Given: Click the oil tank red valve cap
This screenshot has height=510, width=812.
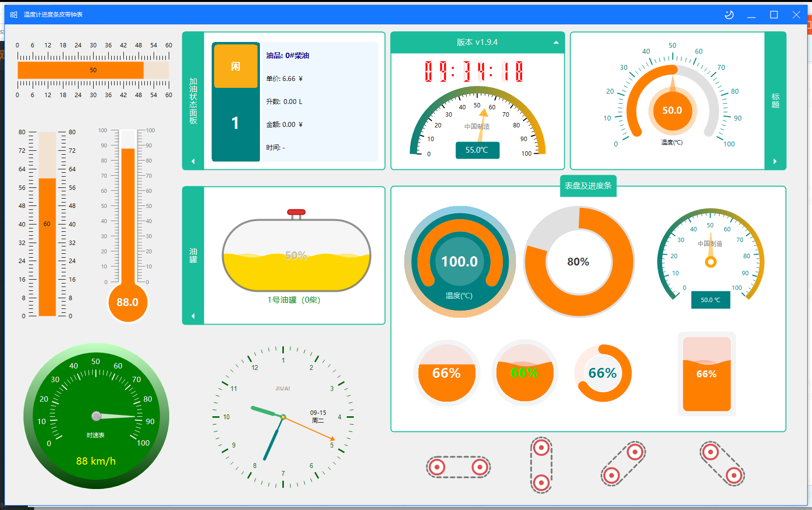Looking at the screenshot, I should click(296, 212).
